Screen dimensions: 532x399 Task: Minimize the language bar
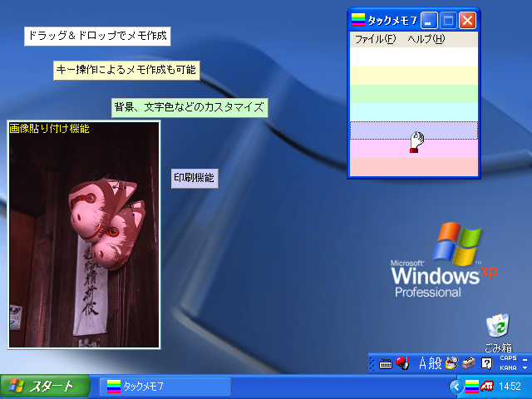[x=525, y=359]
